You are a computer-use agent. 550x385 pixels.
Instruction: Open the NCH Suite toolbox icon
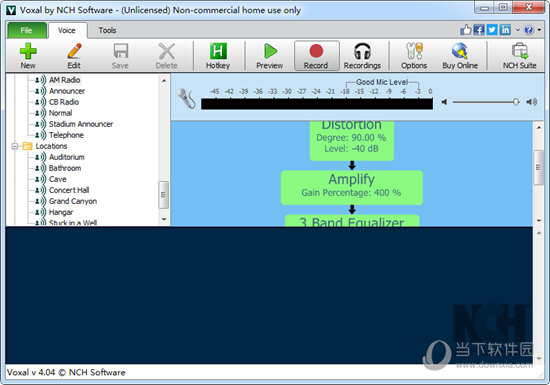click(519, 56)
